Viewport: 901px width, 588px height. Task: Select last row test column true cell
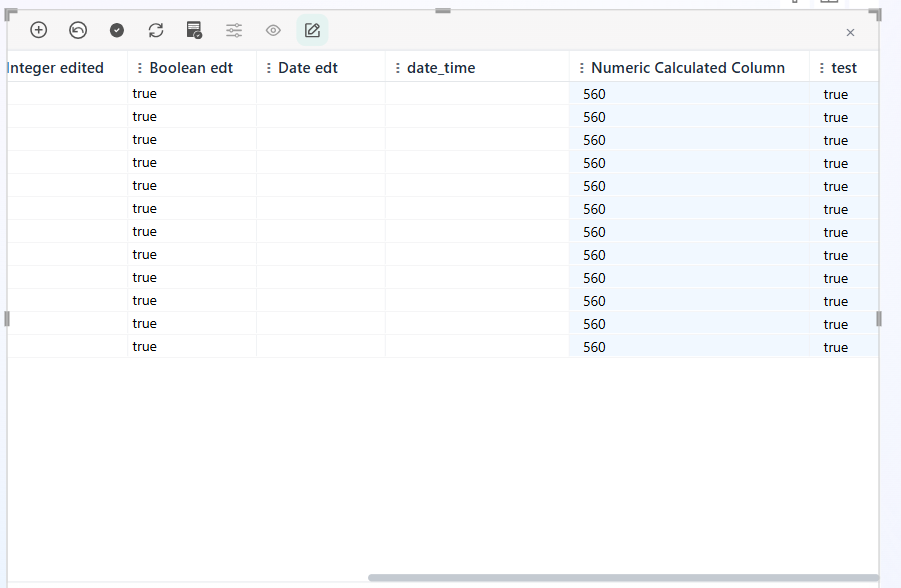point(844,347)
